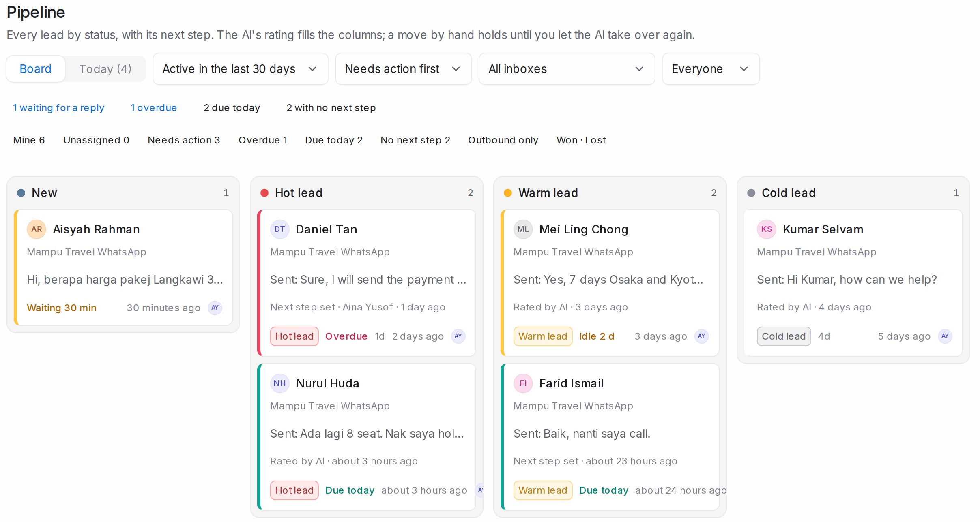Click the Hot lead badge on Nurul Huda
The width and height of the screenshot is (980, 522).
coord(294,490)
